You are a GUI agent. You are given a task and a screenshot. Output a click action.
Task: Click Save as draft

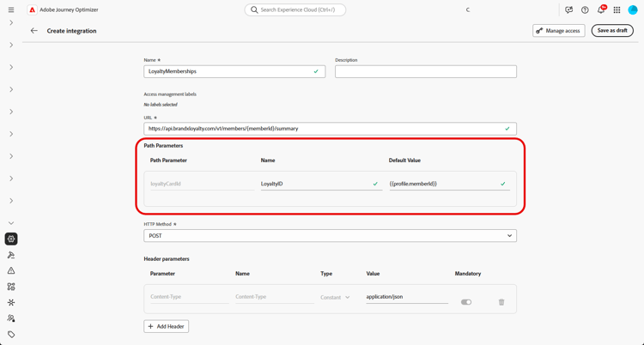point(612,31)
